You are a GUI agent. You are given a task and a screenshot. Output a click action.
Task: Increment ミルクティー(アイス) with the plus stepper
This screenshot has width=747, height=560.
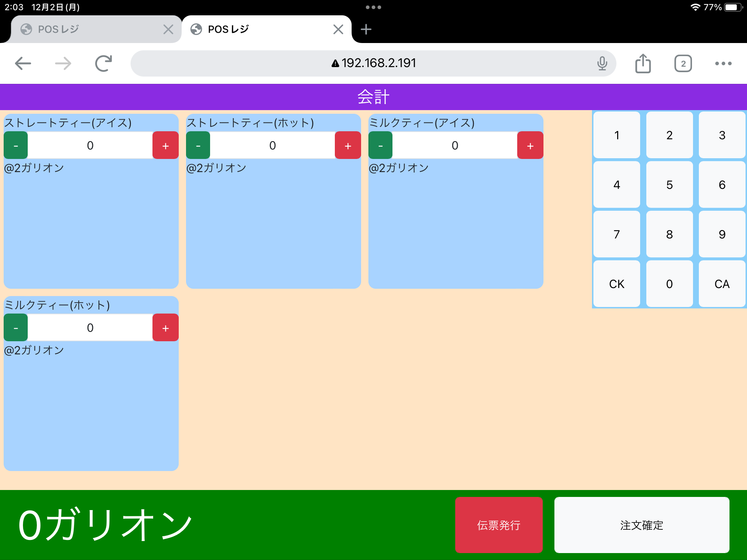pyautogui.click(x=530, y=145)
